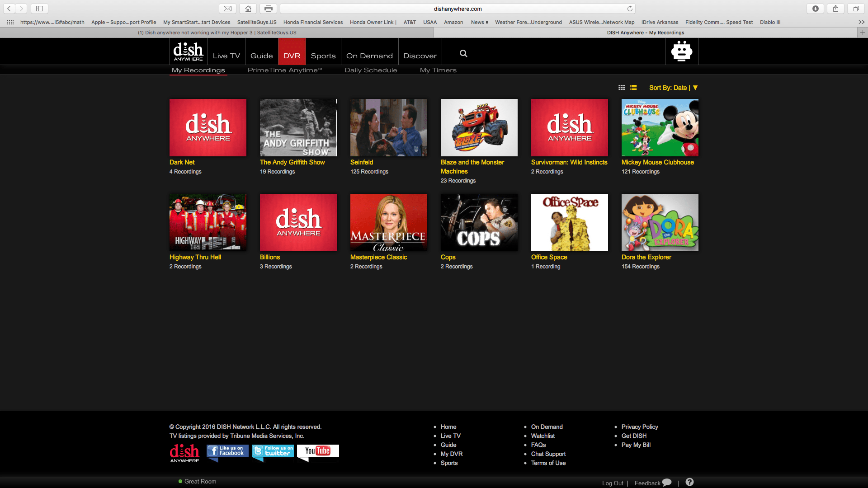Screen dimensions: 868x488
Task: Select the My Recordings sub-tab
Action: pyautogui.click(x=198, y=70)
